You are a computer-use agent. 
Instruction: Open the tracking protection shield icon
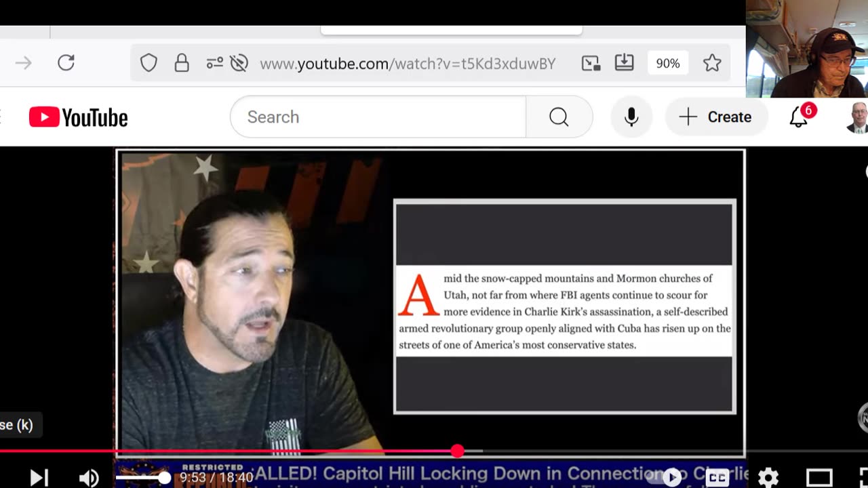click(149, 63)
